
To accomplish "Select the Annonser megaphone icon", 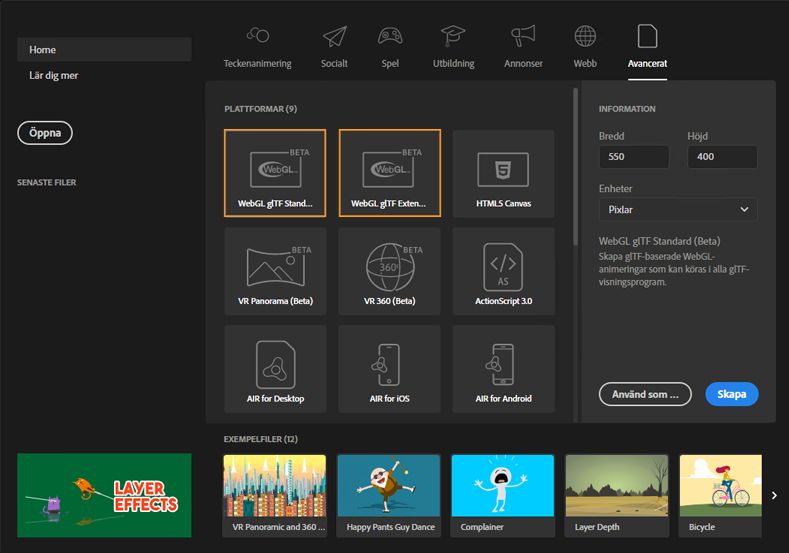I will [523, 36].
